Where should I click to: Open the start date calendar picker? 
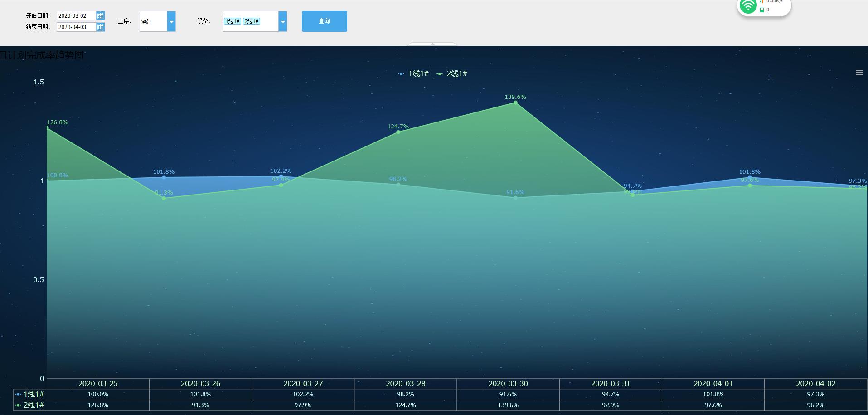point(101,16)
